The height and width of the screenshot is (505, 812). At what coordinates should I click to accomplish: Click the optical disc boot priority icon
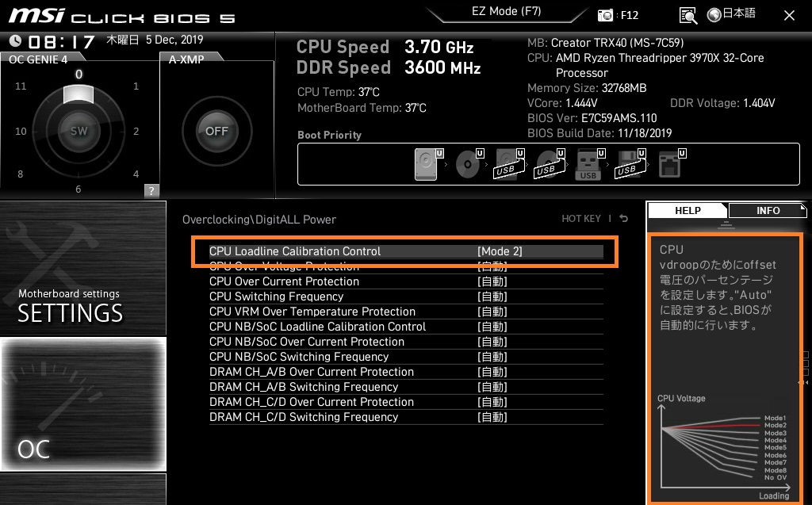point(469,164)
